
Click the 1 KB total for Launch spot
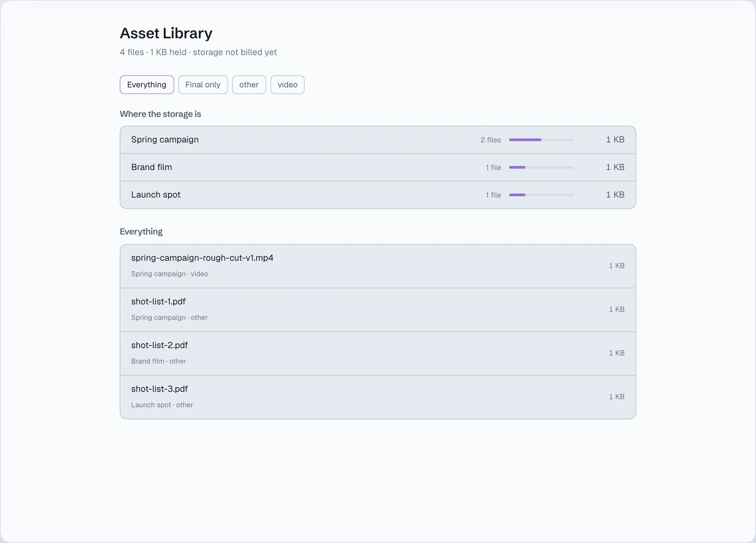click(615, 195)
